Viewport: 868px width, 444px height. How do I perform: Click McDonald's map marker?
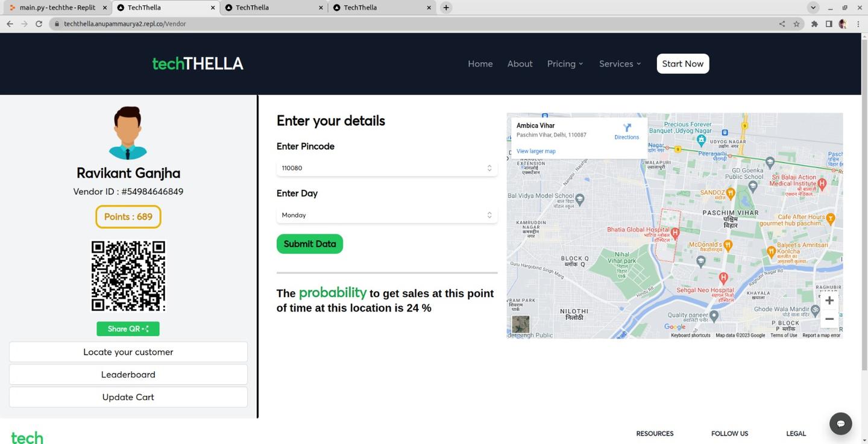click(x=728, y=245)
